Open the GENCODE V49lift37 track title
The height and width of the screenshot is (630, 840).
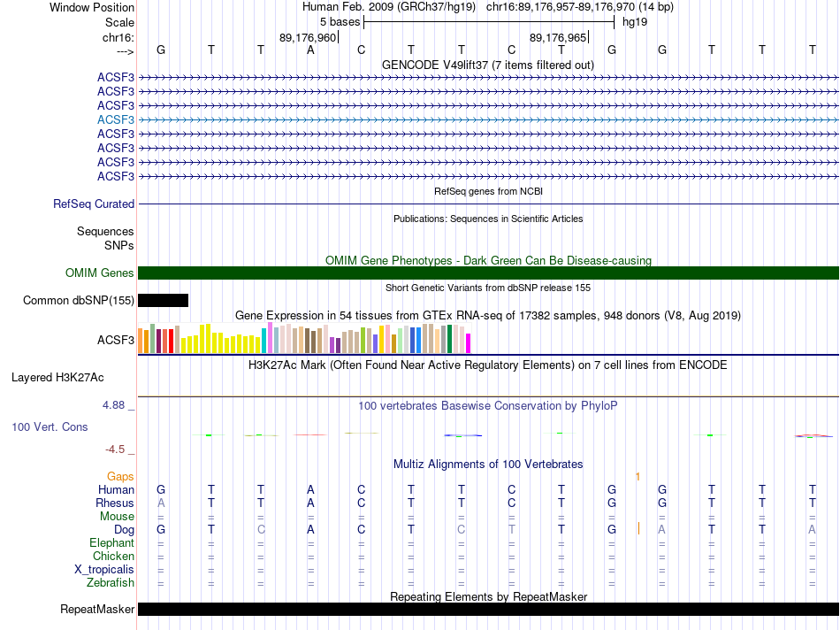[x=488, y=65]
